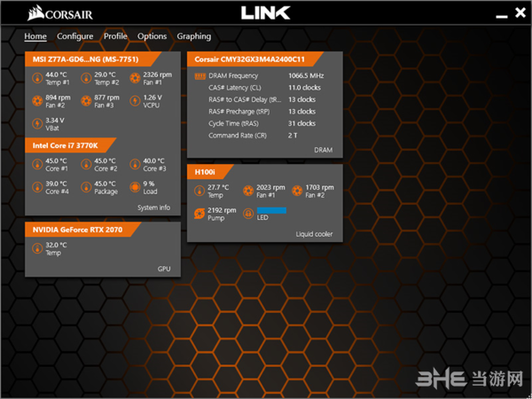Click the 1.26 V VCPU reading
This screenshot has height=399, width=532.
pos(153,98)
